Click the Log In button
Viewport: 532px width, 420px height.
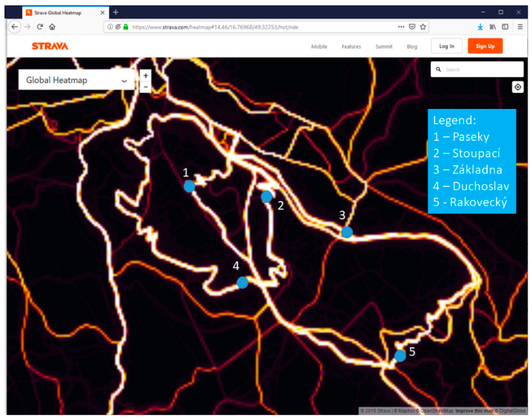447,46
